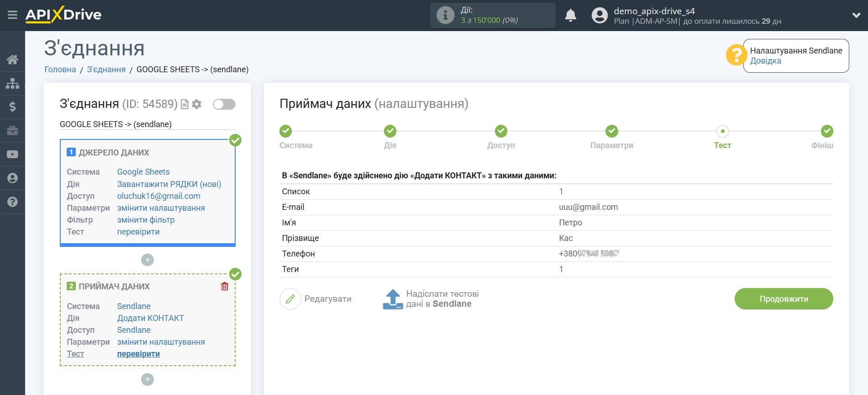
Task: Click the ПРИЙМАЧ ДАНИХ block header
Action: click(x=114, y=287)
